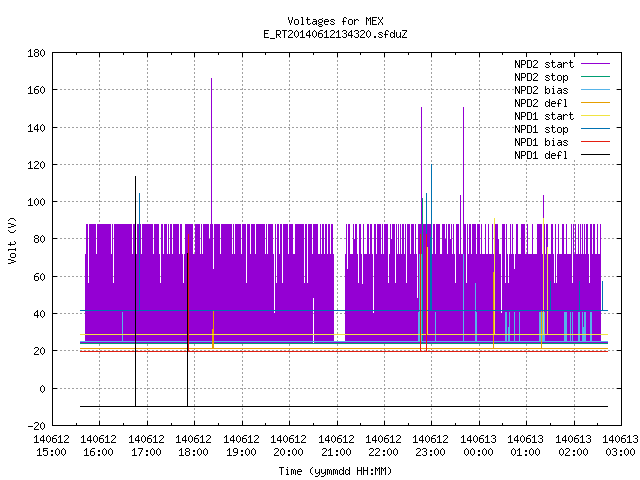Click the x-axis tick label 140613 02:00
The height and width of the screenshot is (480, 640).
(573, 446)
